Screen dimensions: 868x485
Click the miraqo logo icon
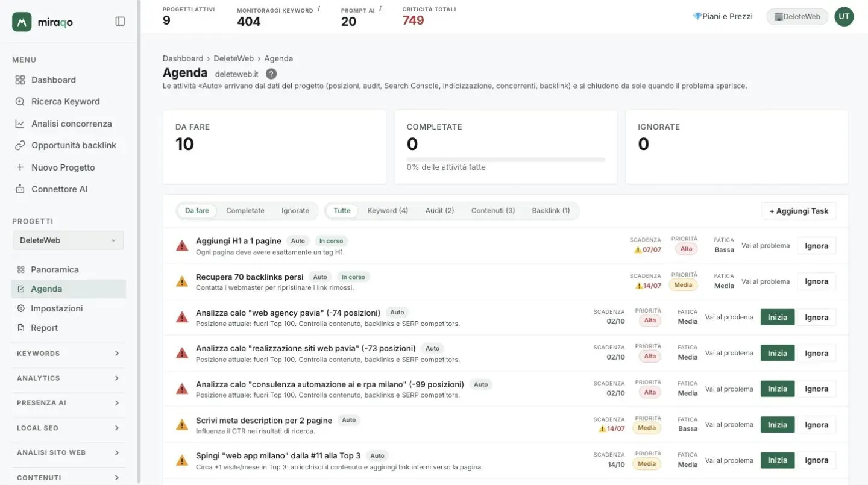point(22,22)
